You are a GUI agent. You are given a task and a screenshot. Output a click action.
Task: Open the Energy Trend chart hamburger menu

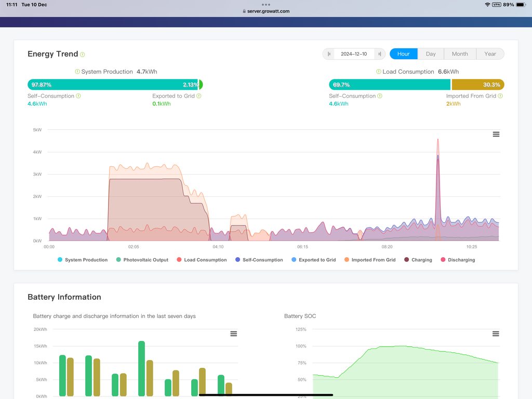pos(496,134)
